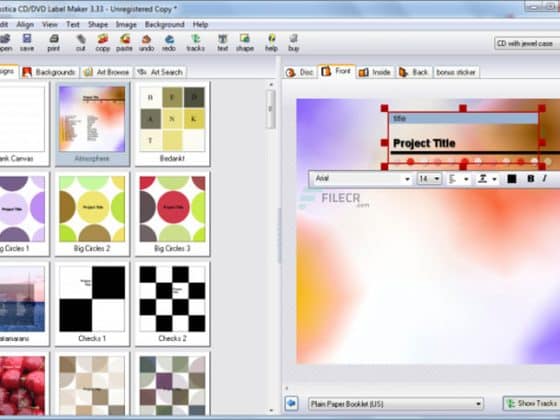This screenshot has height=420, width=560.
Task: Open the tracks tool
Action: (x=195, y=42)
